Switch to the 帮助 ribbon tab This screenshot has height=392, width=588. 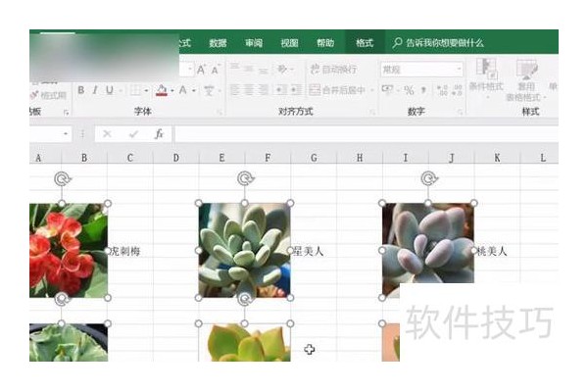(325, 43)
